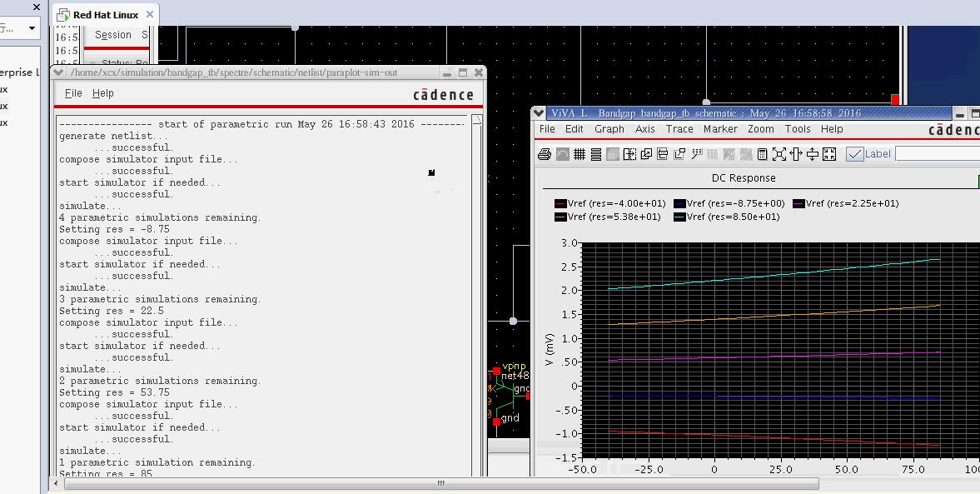Select legend text 'Vref (res=8.50e+01)'
Viewport: 980px width, 494px height.
click(x=733, y=217)
